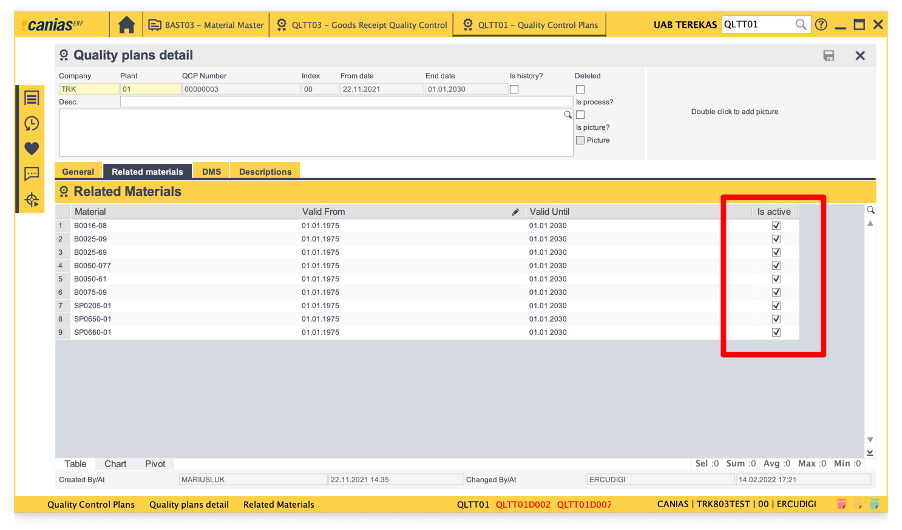Screen dimensions: 902x530
Task: Click the table scrollbar down arrow
Action: [870, 439]
